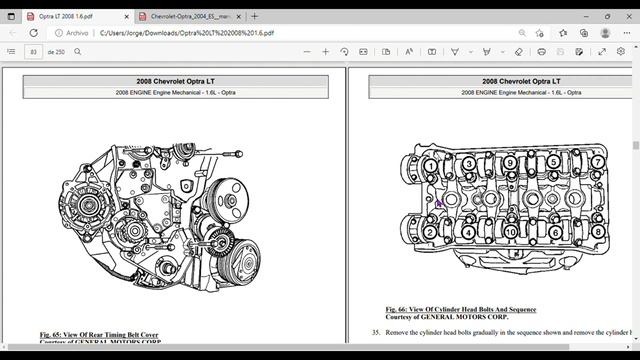Restore down the browser window

pos(607,16)
